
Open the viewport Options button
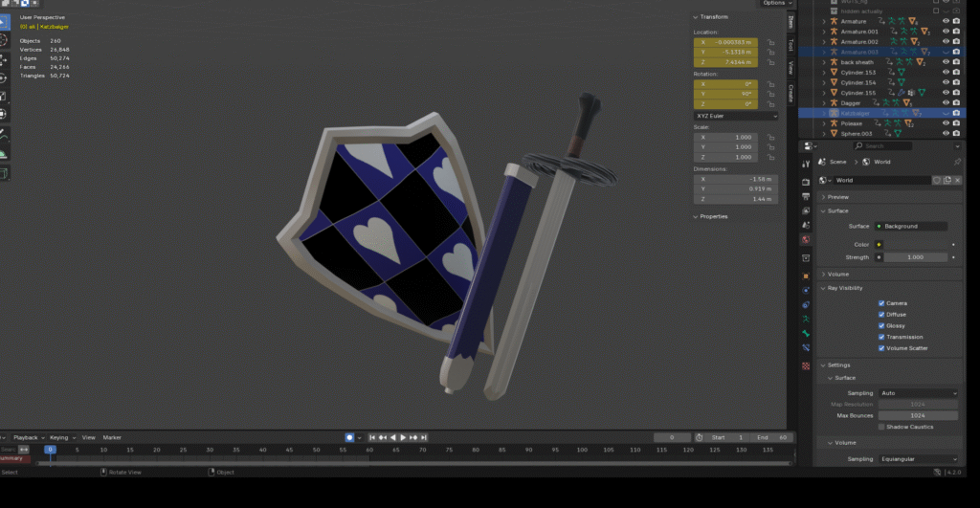[774, 3]
